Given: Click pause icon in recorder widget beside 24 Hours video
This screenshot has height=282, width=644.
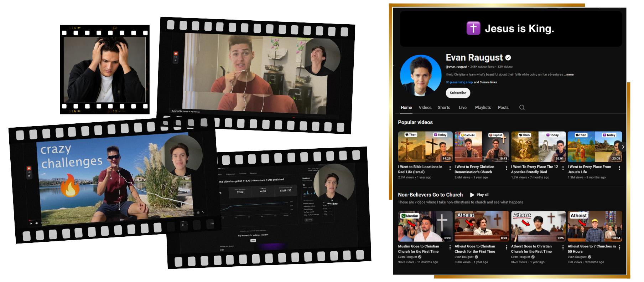Looking at the screenshot, I should coord(176,61).
